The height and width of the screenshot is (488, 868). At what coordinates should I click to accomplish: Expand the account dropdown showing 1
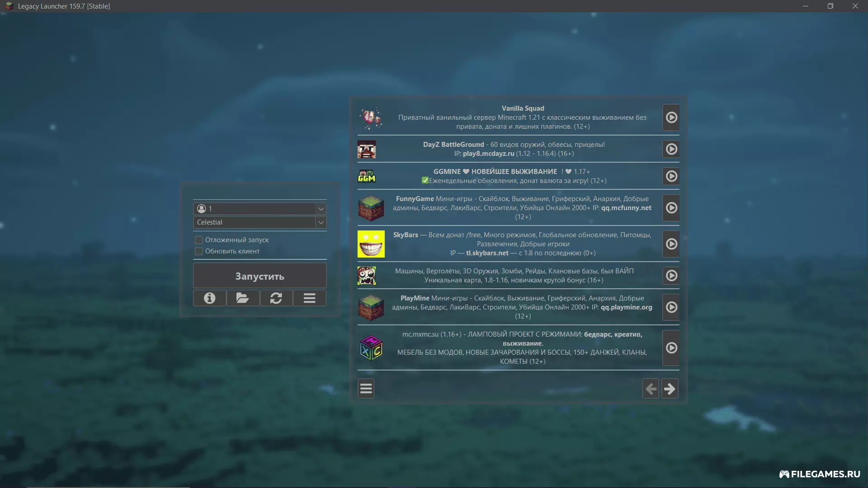(x=321, y=209)
